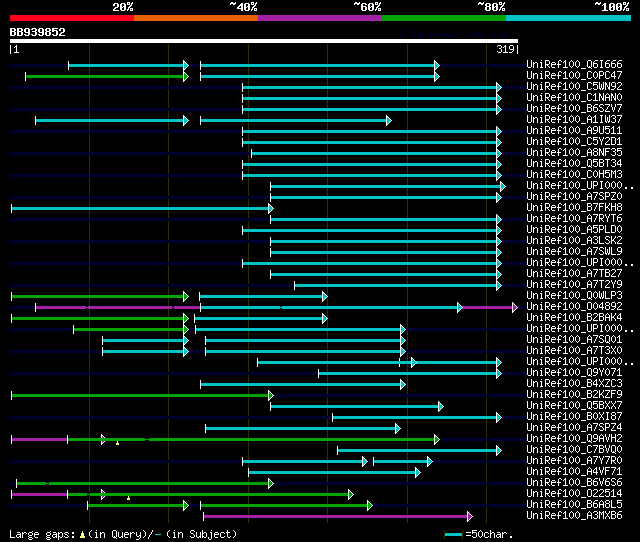Open hit UniRef100_Q6I666

pyautogui.click(x=574, y=64)
